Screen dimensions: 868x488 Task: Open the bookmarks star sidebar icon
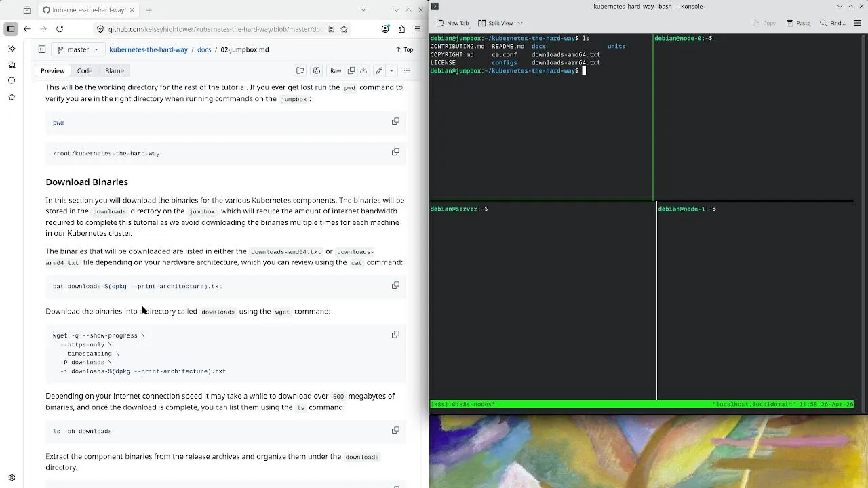point(12,97)
